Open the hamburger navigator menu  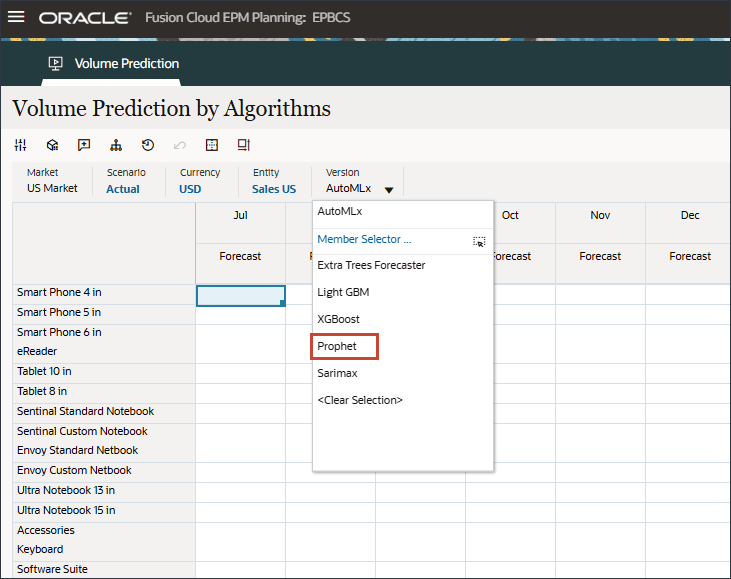[16, 17]
